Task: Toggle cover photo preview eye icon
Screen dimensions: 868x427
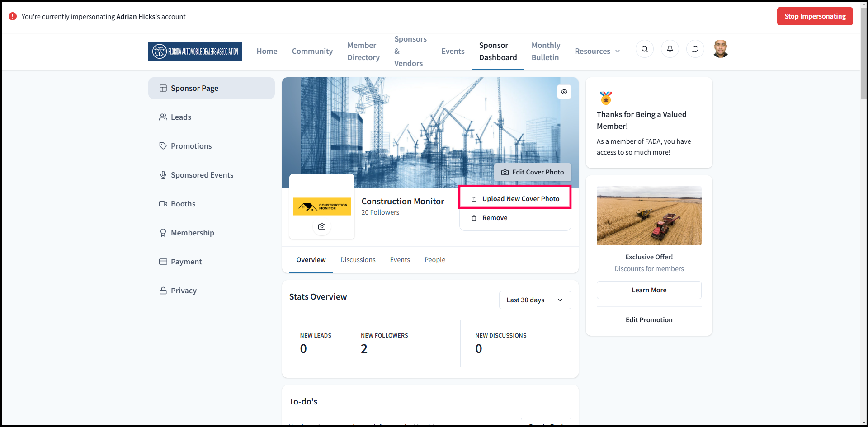Action: pos(564,92)
